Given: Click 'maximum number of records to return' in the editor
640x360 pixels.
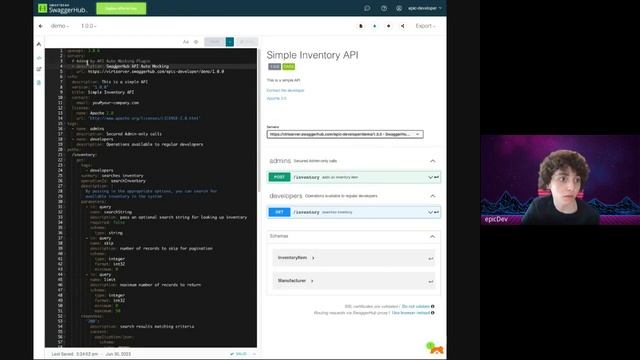Looking at the screenshot, I should coord(160,285).
